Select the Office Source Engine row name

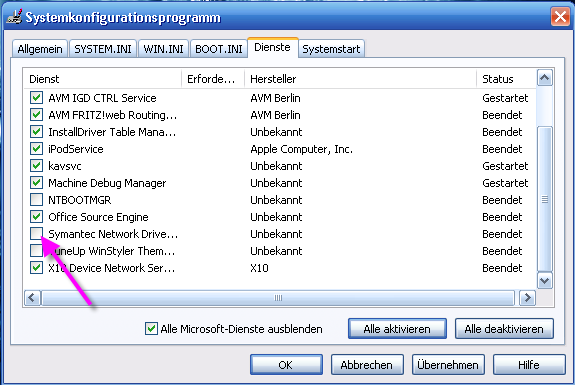click(x=98, y=217)
